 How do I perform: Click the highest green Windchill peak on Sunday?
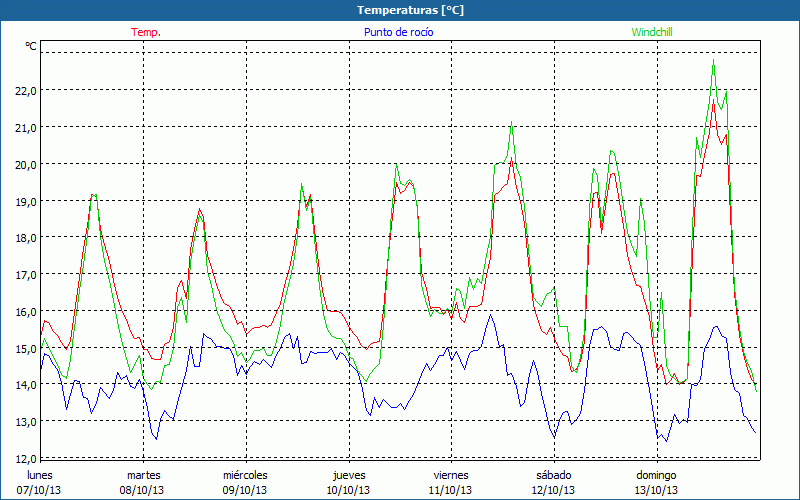click(713, 61)
